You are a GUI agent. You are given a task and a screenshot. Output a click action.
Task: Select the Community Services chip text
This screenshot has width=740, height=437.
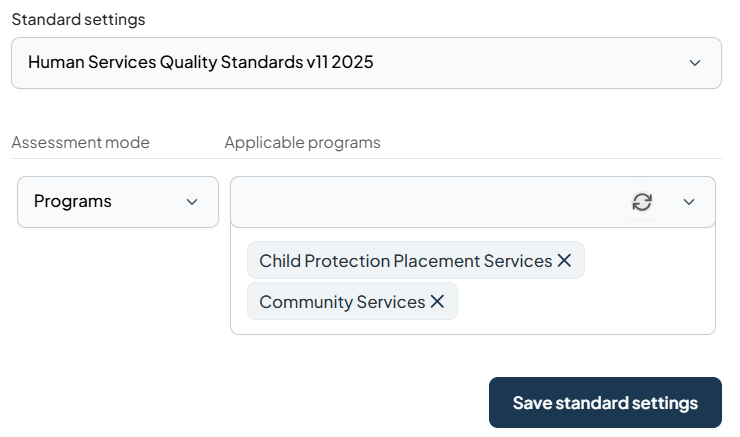[x=342, y=302]
